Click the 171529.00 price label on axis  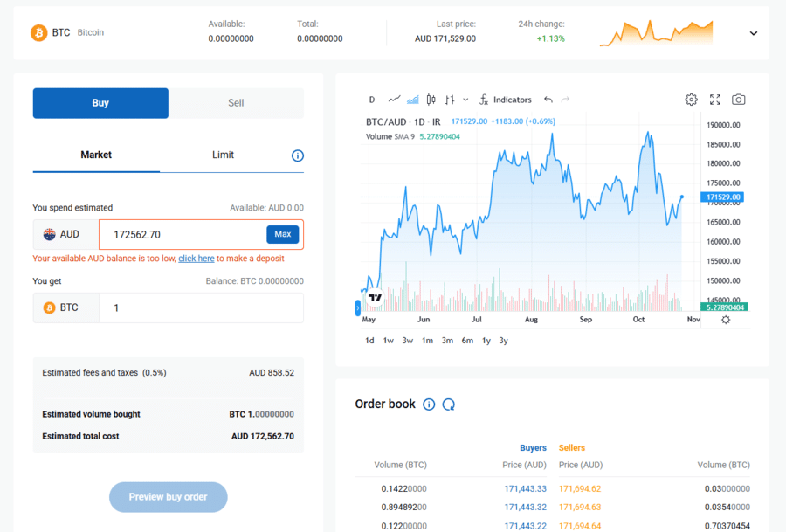pyautogui.click(x=722, y=197)
